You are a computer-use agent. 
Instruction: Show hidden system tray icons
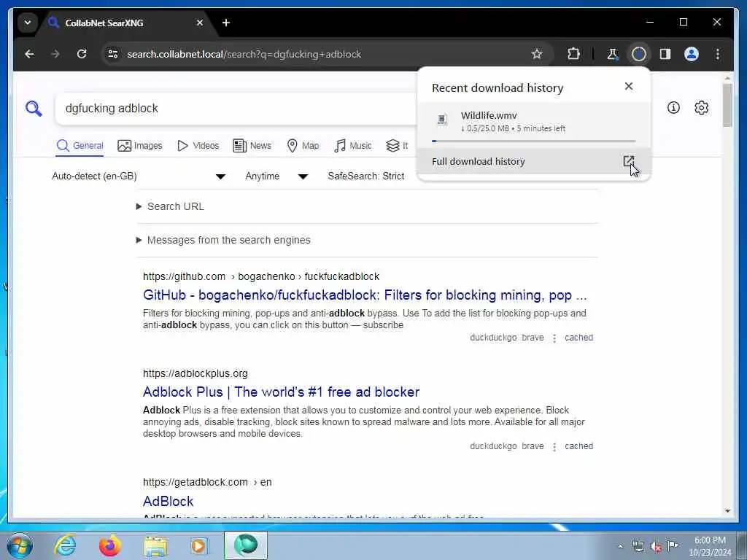click(x=620, y=546)
